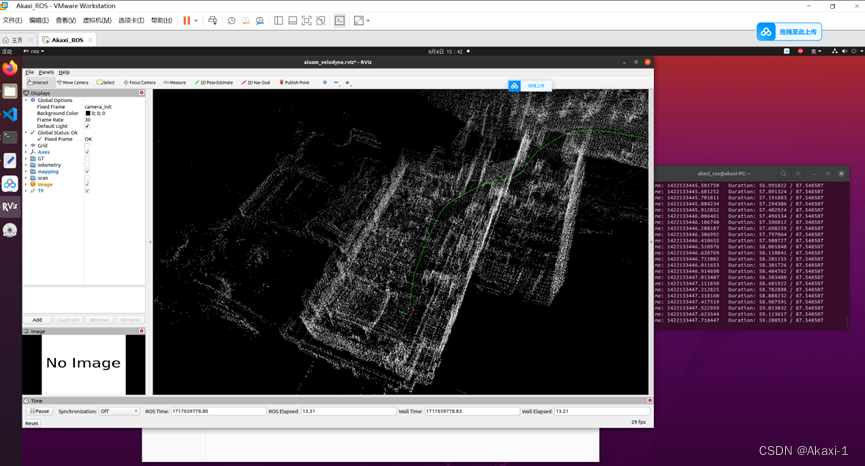Activate the Focus Camera tool
This screenshot has height=466, width=865.
click(139, 82)
